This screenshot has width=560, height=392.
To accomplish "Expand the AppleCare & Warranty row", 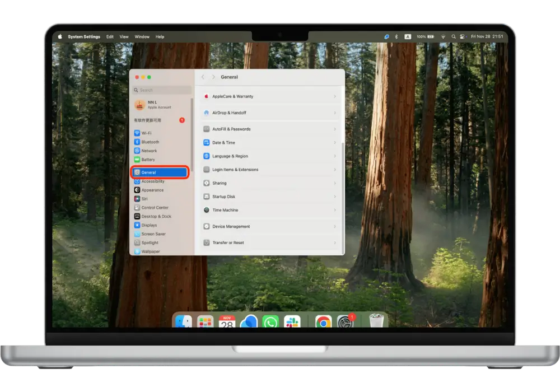I will [x=334, y=96].
